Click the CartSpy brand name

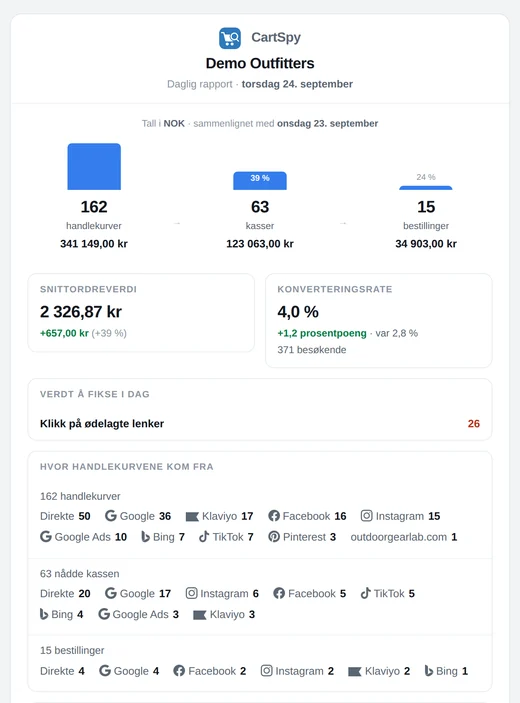pos(276,37)
